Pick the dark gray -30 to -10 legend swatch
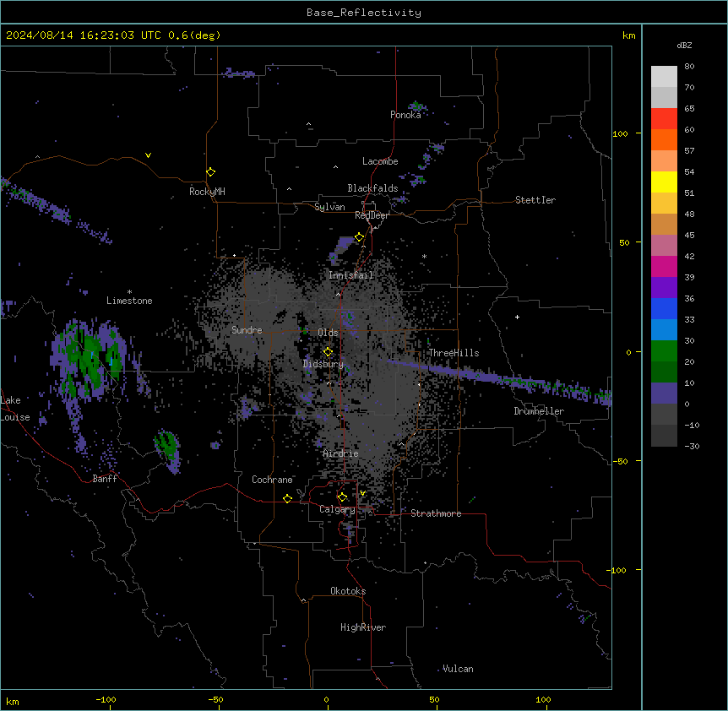The image size is (728, 711). click(664, 436)
